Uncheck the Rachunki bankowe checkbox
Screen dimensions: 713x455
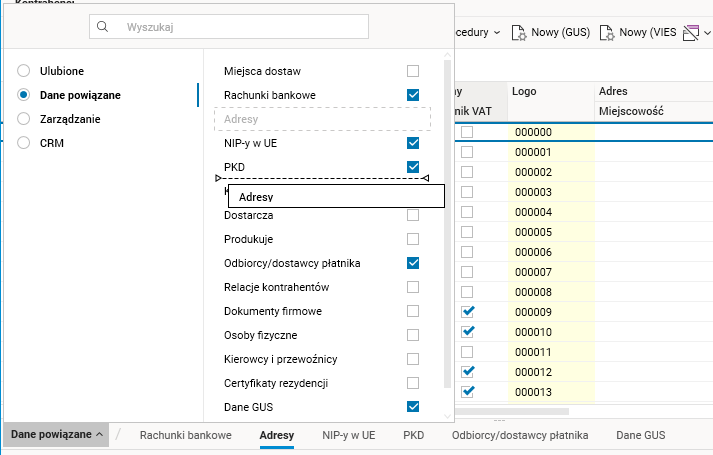(x=413, y=95)
